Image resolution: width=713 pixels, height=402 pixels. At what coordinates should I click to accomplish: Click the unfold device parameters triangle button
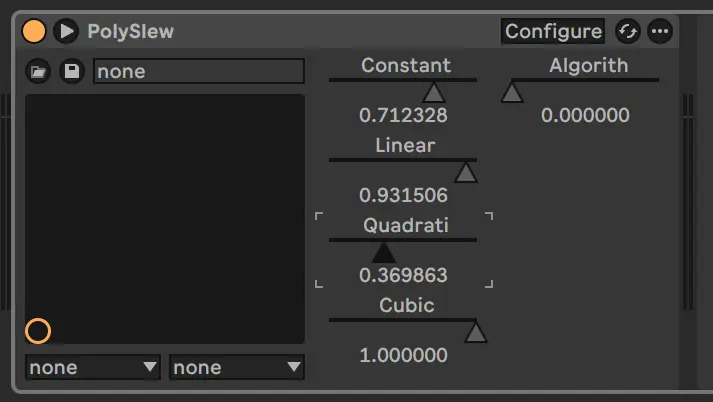pyautogui.click(x=66, y=31)
